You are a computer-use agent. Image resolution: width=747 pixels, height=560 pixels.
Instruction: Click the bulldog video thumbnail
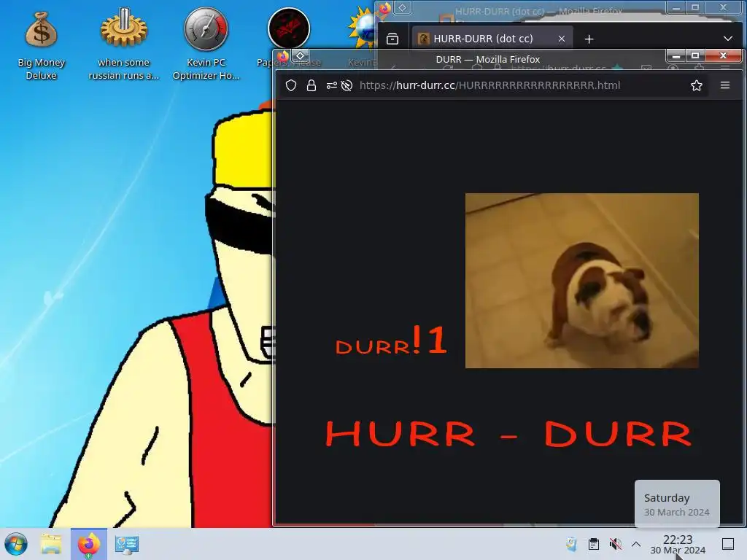coord(581,281)
